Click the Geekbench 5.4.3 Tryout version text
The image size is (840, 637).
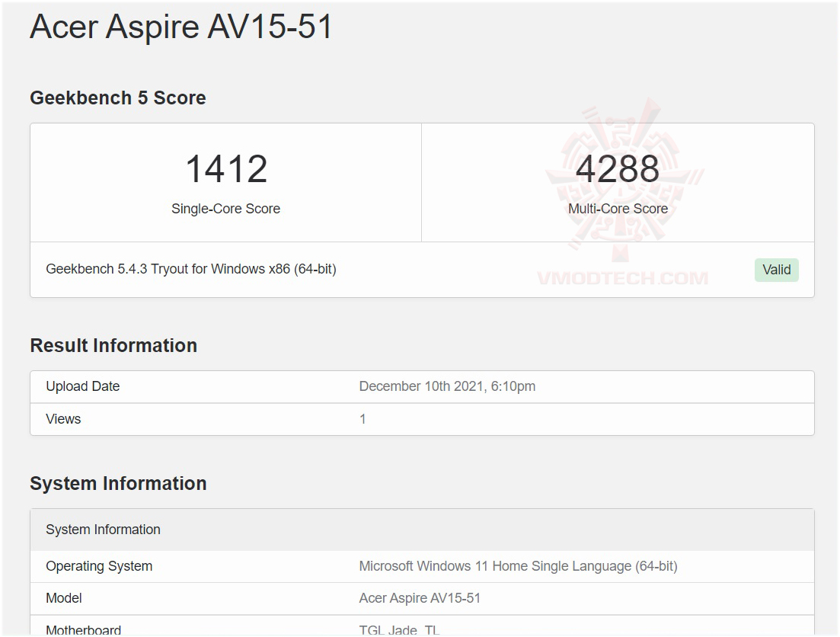(191, 269)
